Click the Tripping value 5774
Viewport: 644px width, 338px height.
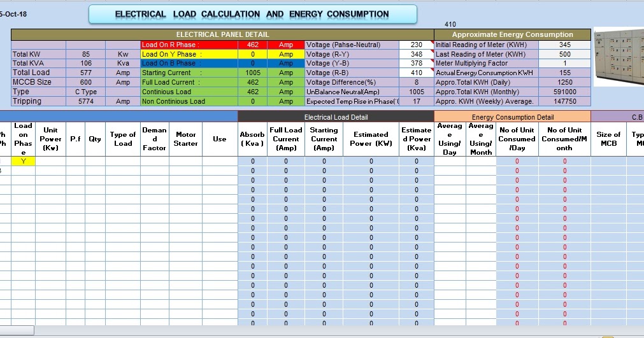point(85,101)
